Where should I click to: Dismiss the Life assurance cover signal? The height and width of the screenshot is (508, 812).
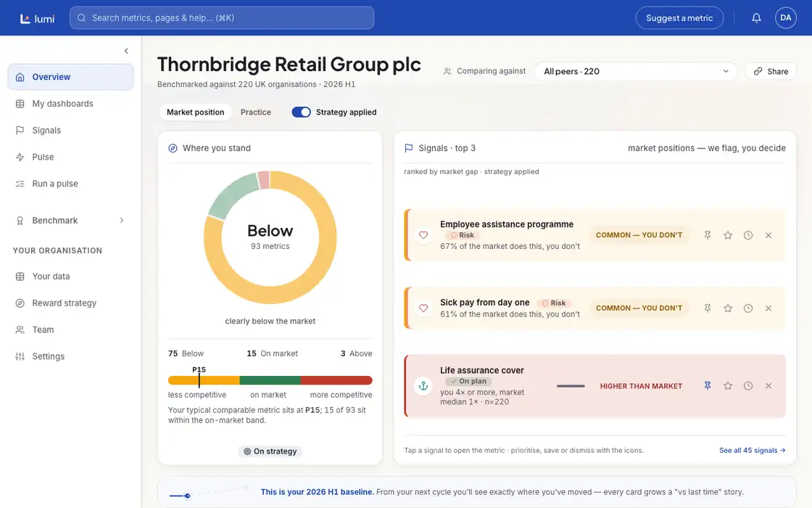click(768, 385)
